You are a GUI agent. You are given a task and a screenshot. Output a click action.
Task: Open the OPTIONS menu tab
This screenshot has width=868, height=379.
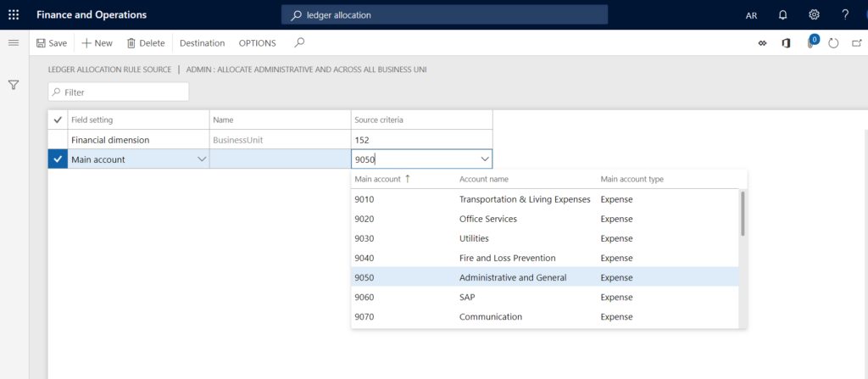[257, 43]
